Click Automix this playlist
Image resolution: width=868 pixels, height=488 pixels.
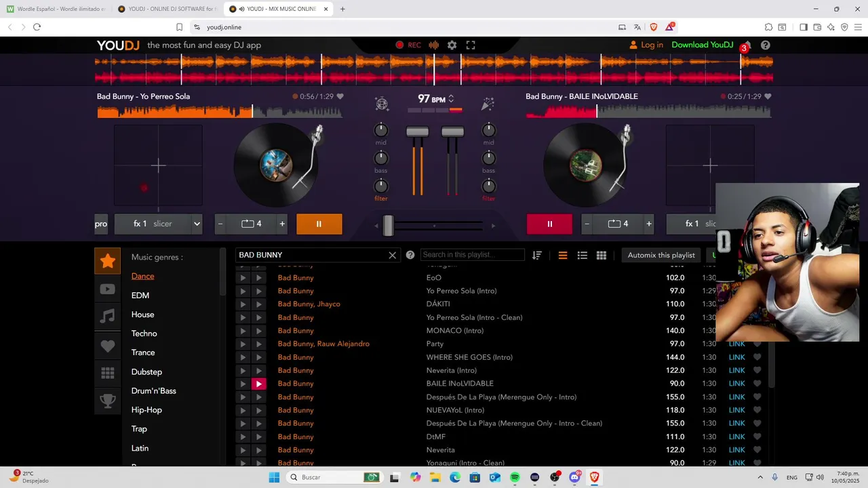coord(661,255)
